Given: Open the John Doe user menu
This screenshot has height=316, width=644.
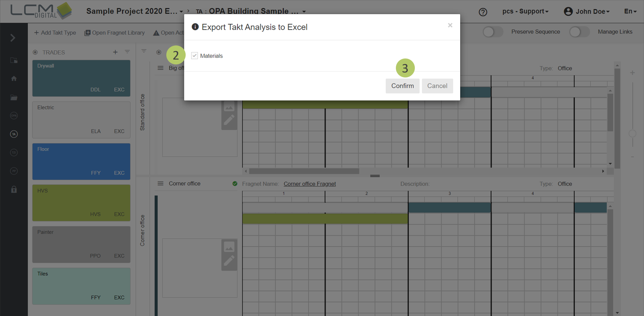Looking at the screenshot, I should pyautogui.click(x=587, y=12).
